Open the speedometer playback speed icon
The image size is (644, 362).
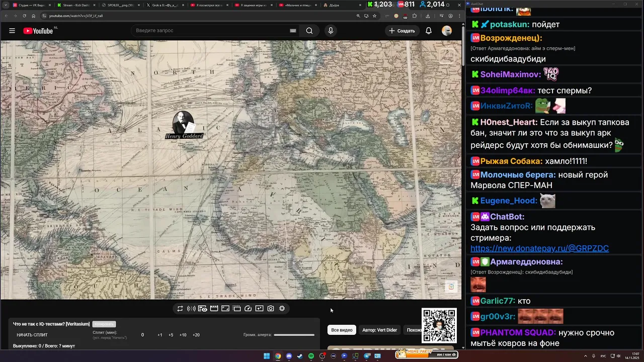[x=248, y=309]
